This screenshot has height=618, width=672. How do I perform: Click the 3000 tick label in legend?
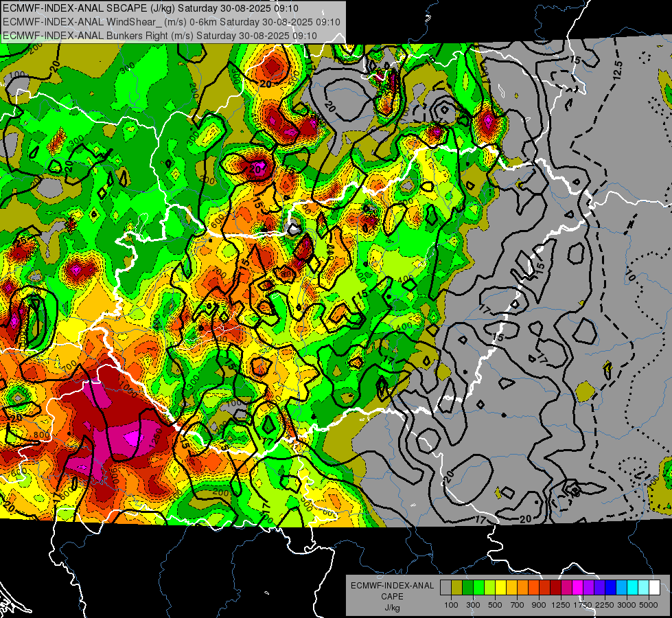(x=627, y=605)
